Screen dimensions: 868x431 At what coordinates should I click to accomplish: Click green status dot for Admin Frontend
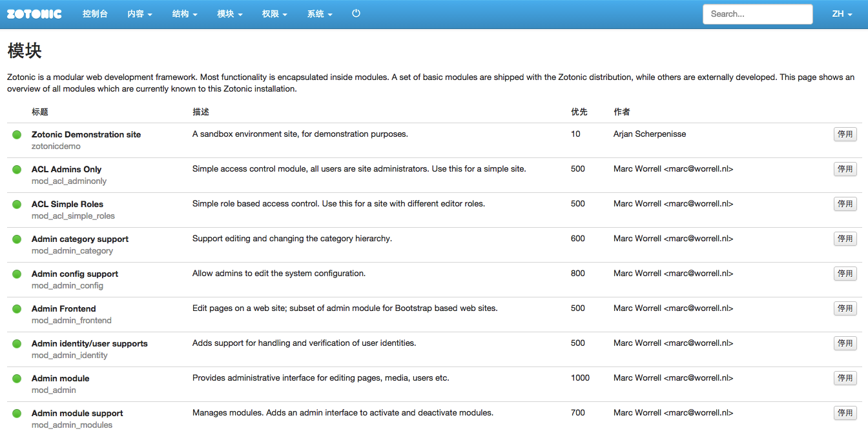17,309
